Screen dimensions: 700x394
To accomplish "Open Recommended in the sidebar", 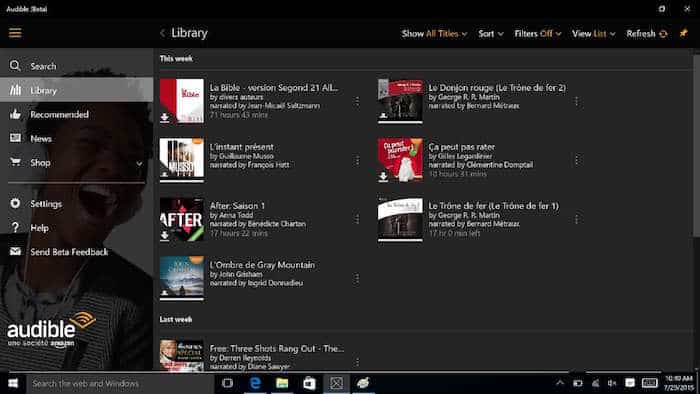I will click(76, 114).
